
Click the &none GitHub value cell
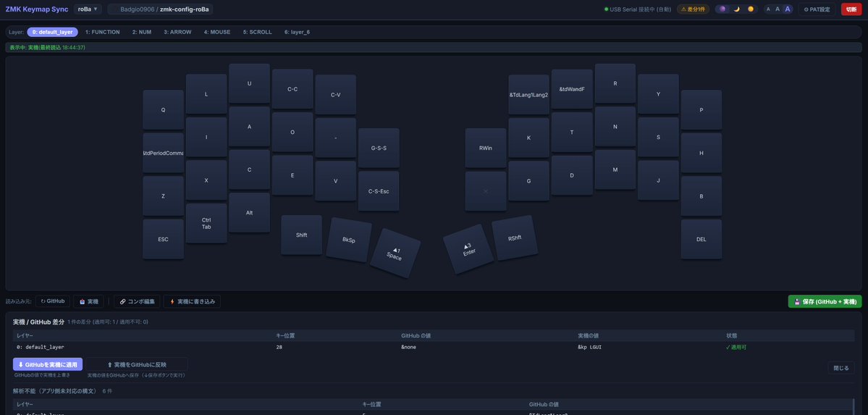click(x=408, y=348)
